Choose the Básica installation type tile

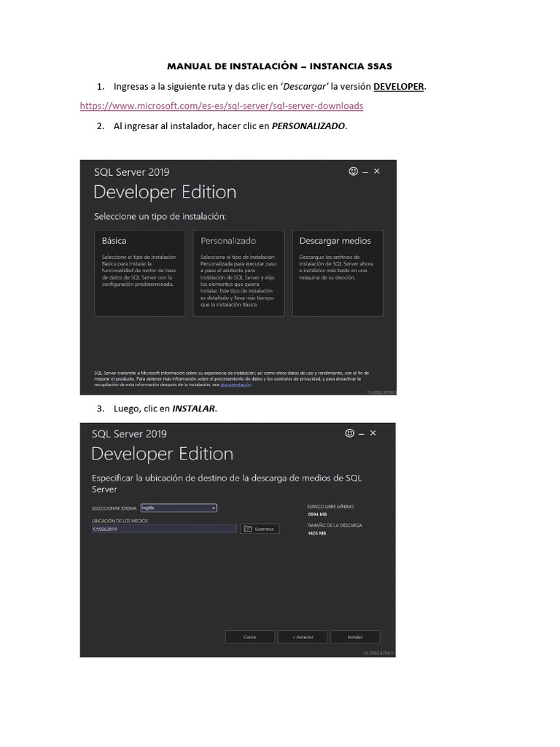click(139, 273)
